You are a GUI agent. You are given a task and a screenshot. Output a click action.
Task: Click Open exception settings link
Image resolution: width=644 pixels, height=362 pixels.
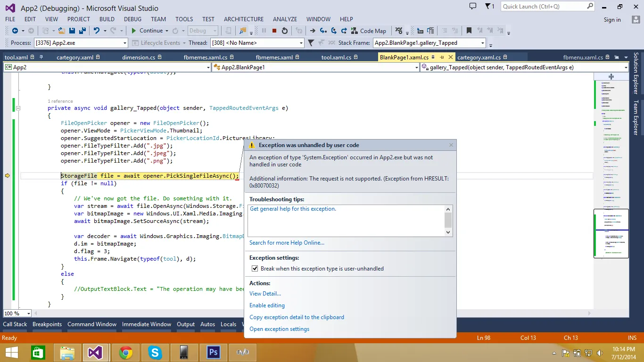[x=279, y=329]
